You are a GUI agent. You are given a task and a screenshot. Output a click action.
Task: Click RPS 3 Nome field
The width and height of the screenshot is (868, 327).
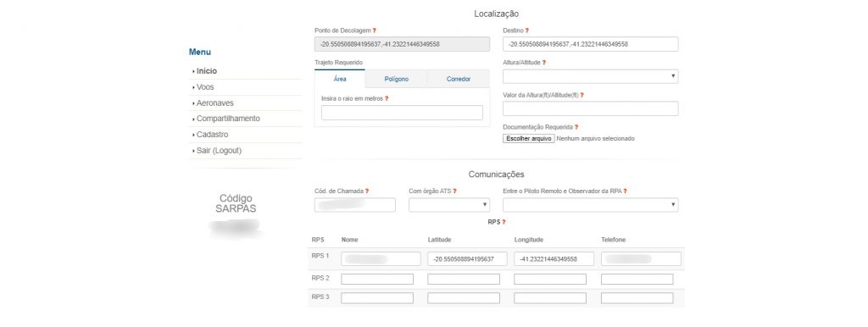click(x=377, y=298)
